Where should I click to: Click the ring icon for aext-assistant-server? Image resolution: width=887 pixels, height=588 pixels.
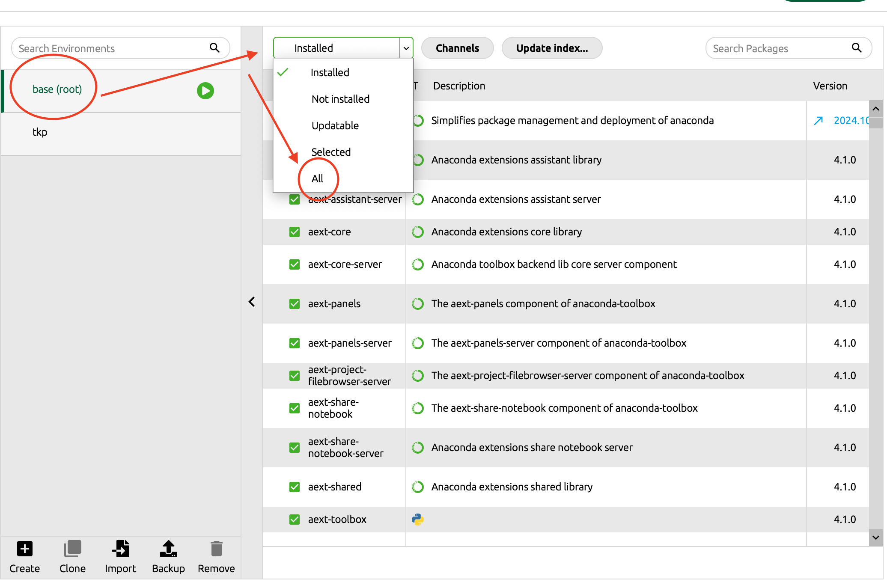point(418,199)
